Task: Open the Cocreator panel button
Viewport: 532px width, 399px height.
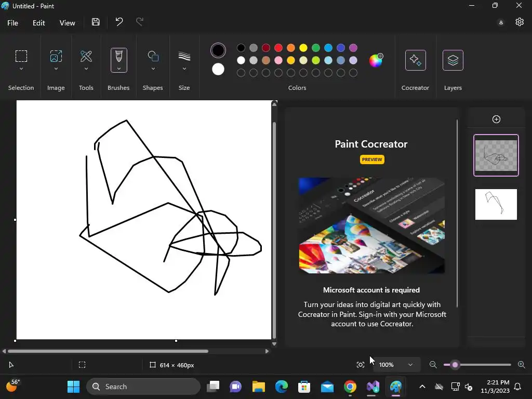Action: pyautogui.click(x=415, y=60)
